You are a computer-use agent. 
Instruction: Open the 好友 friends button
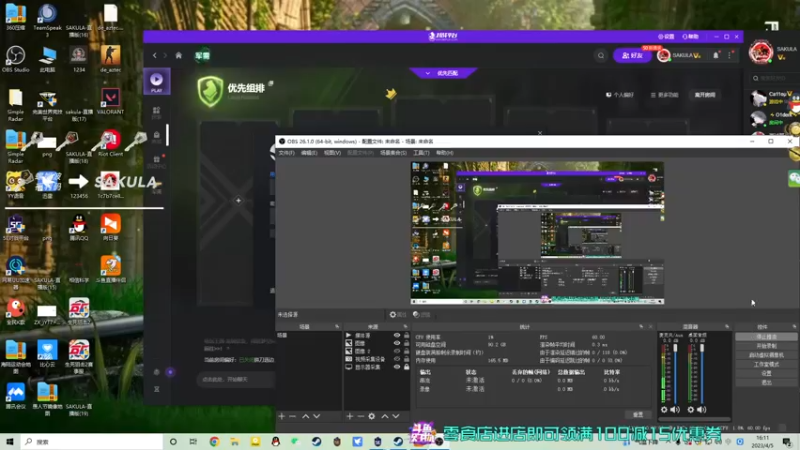[632, 56]
